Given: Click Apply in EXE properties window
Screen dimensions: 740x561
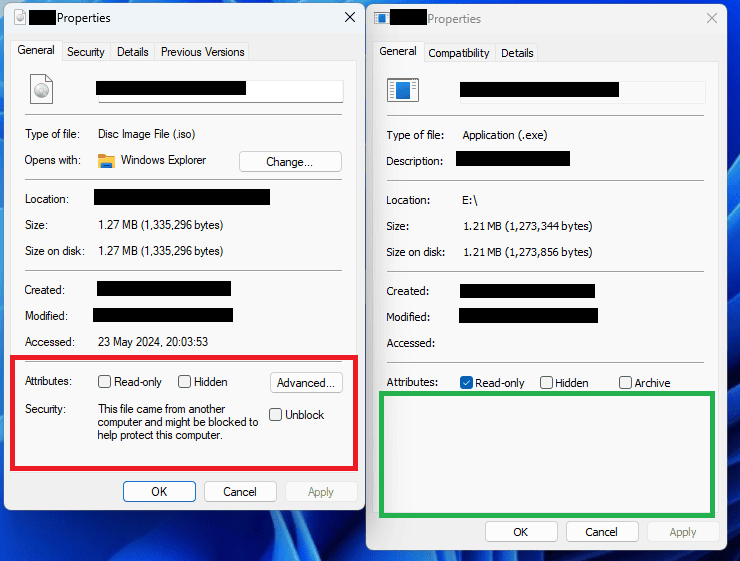Looking at the screenshot, I should pyautogui.click(x=683, y=532).
